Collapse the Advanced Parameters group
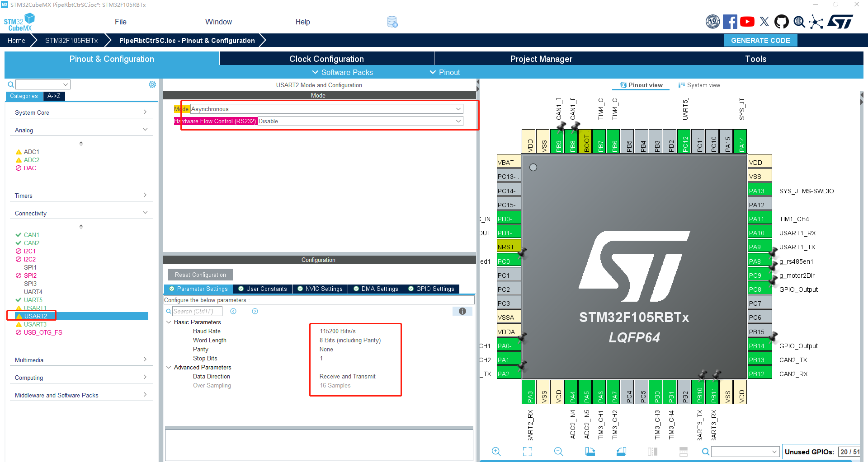Viewport: 868px width, 462px height. tap(169, 367)
